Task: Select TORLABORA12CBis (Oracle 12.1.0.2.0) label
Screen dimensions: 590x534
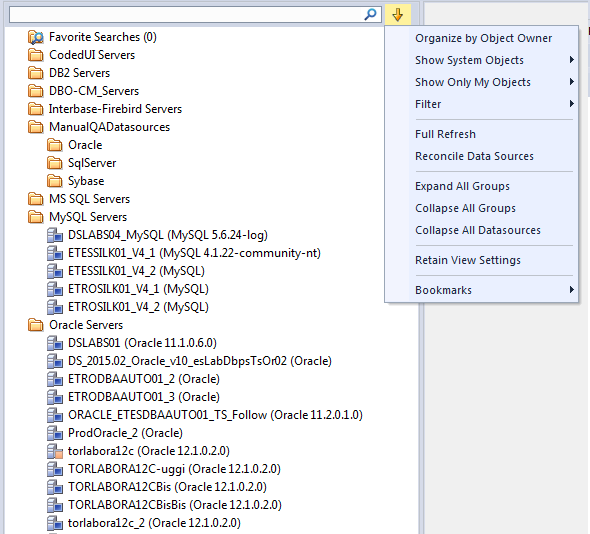Action: click(167, 487)
